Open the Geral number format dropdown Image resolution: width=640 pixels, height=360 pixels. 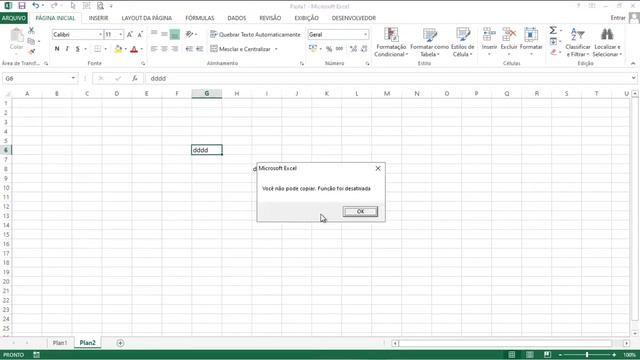(365, 35)
